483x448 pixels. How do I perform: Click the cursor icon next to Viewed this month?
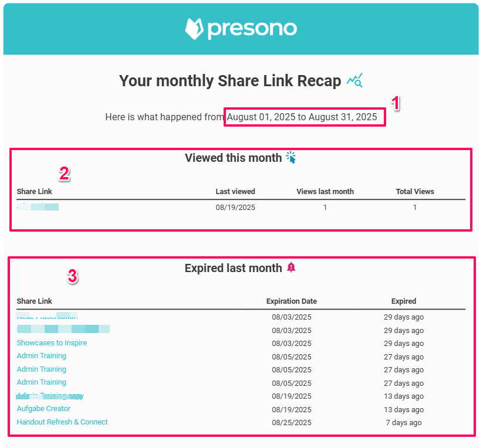[x=291, y=157]
